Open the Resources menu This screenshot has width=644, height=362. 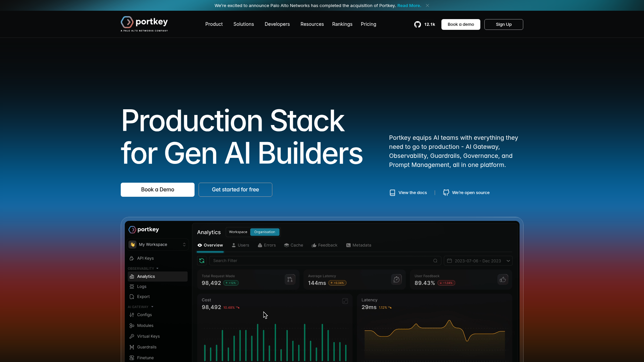tap(312, 24)
